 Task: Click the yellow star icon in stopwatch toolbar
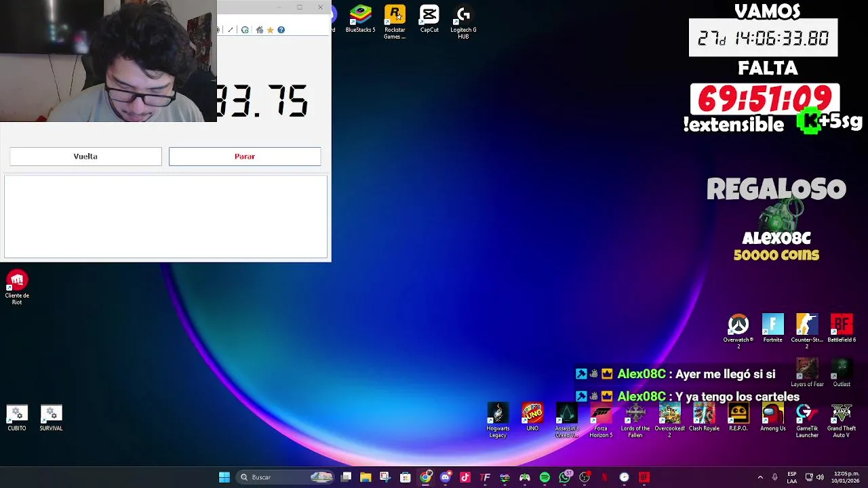270,30
